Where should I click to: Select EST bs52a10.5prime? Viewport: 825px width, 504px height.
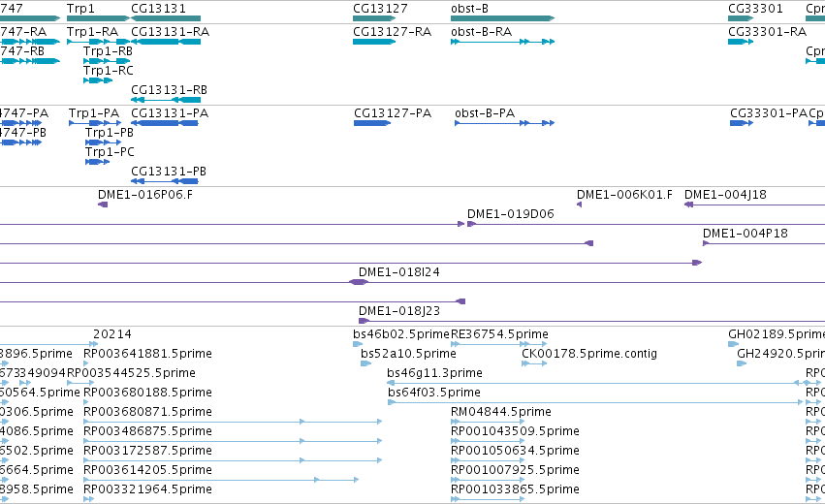366,363
